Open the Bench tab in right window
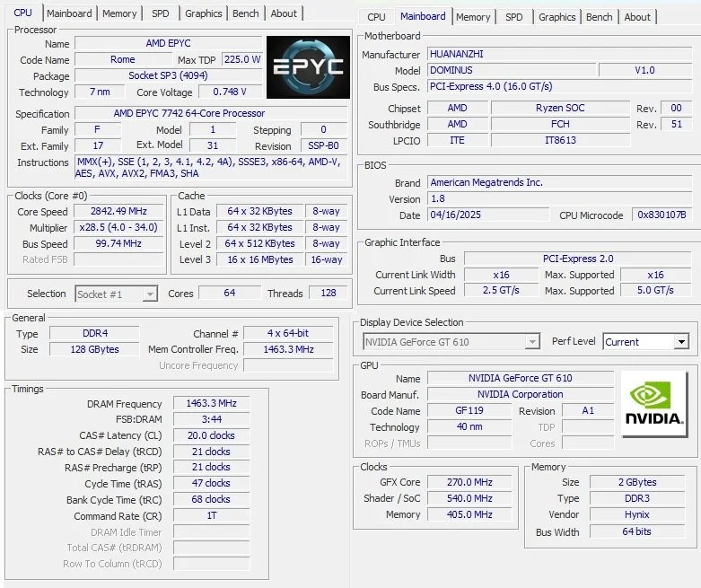The image size is (701, 588). click(x=599, y=17)
